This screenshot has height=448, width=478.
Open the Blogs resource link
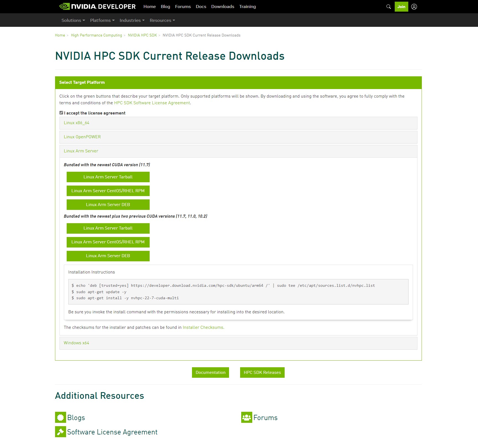tap(76, 418)
